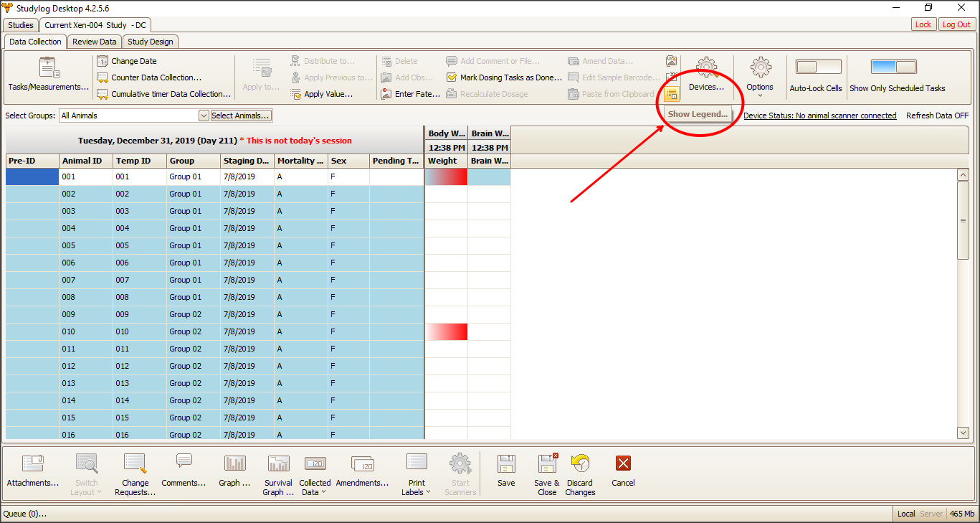Click the scroll down arrow on table scrollbar
Viewport: 980px width, 523px height.
964,433
